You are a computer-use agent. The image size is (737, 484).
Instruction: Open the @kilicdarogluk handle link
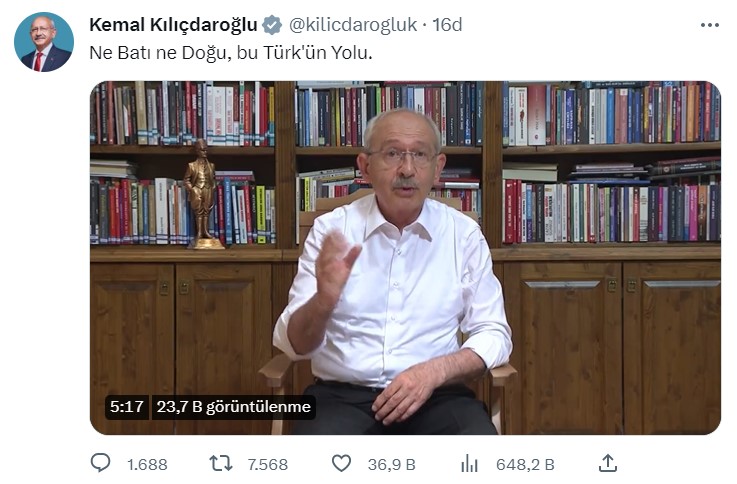tap(353, 25)
